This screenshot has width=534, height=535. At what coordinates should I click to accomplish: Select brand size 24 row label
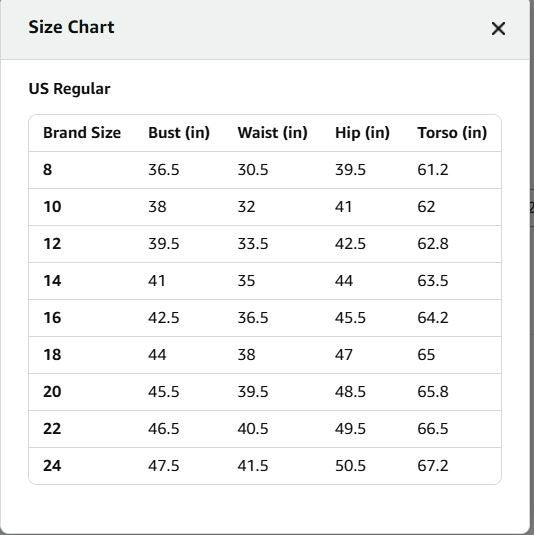click(x=52, y=466)
